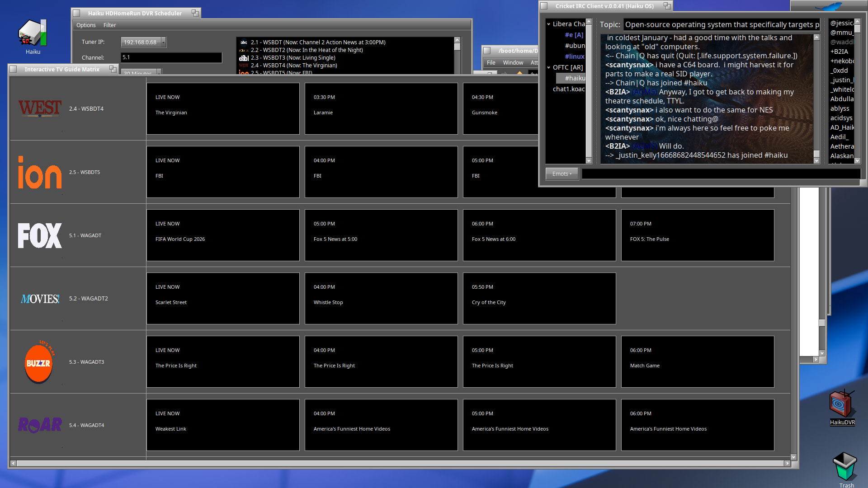This screenshot has width=868, height=488.
Task: Collapse the OFTC [AR] server tree
Action: click(549, 68)
